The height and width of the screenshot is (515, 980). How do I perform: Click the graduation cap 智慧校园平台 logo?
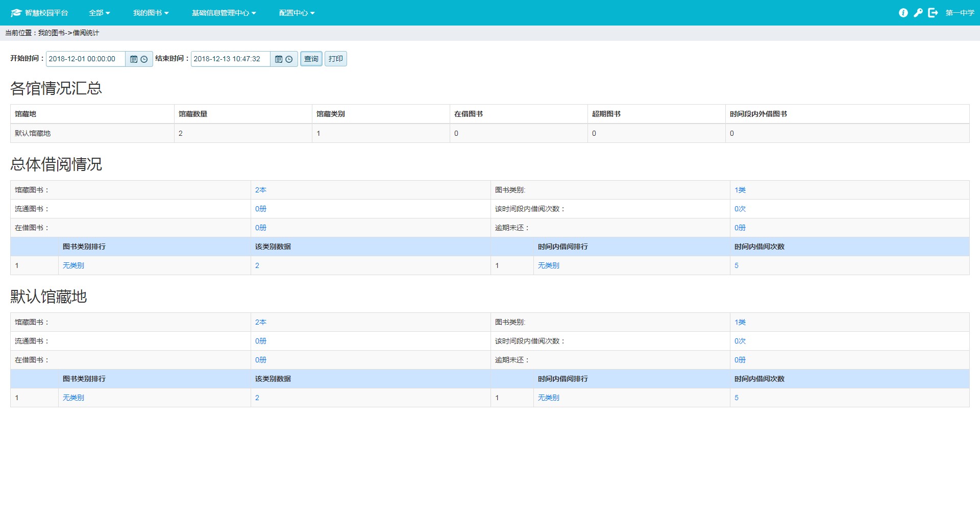pyautogui.click(x=16, y=13)
